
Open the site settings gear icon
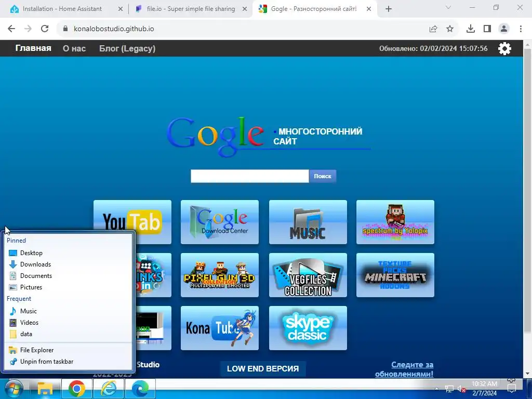click(504, 48)
